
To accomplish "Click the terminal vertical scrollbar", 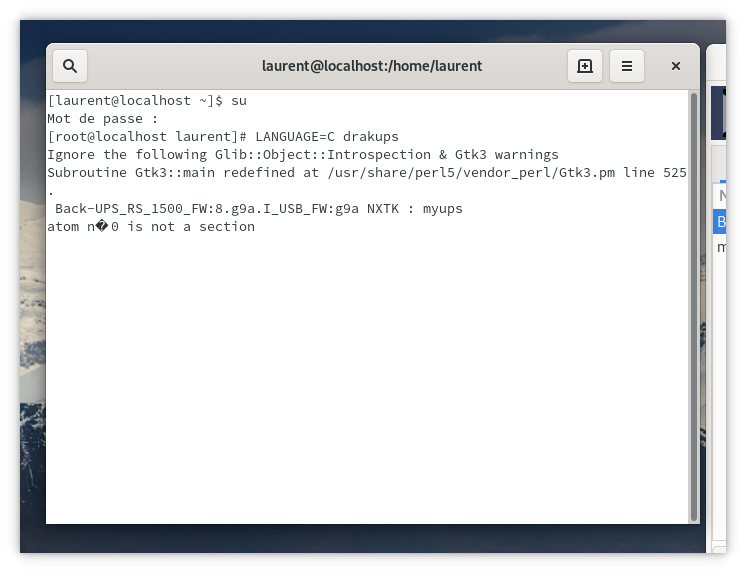I will click(x=694, y=300).
